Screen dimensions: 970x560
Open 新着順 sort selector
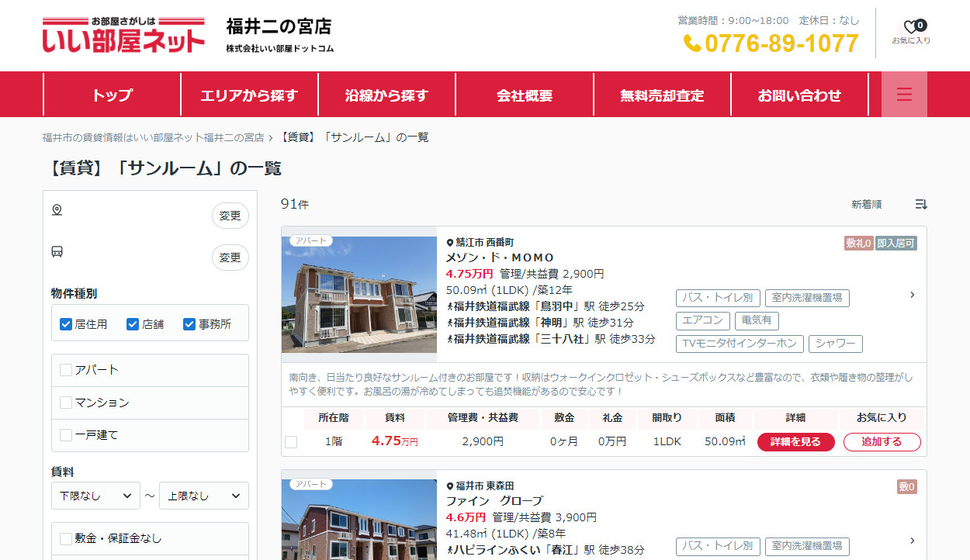point(867,205)
